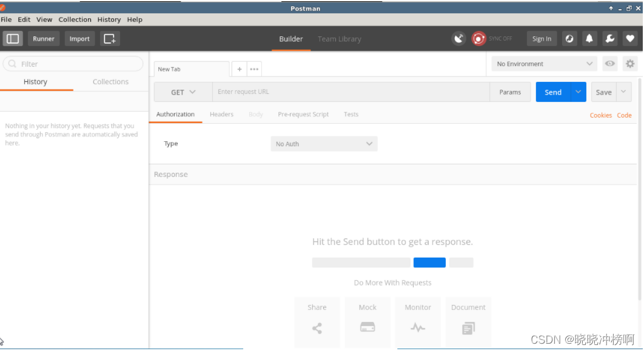This screenshot has width=644, height=351.
Task: Select the Headers request tab
Action: pyautogui.click(x=221, y=114)
